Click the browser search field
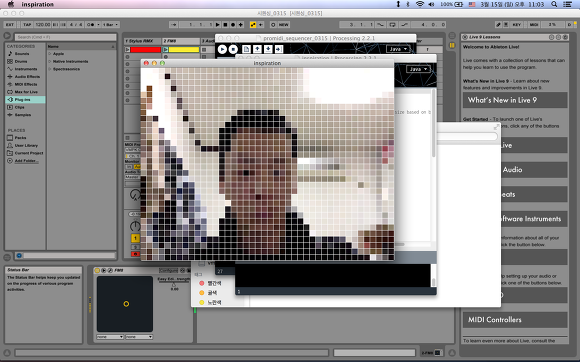 (65, 37)
